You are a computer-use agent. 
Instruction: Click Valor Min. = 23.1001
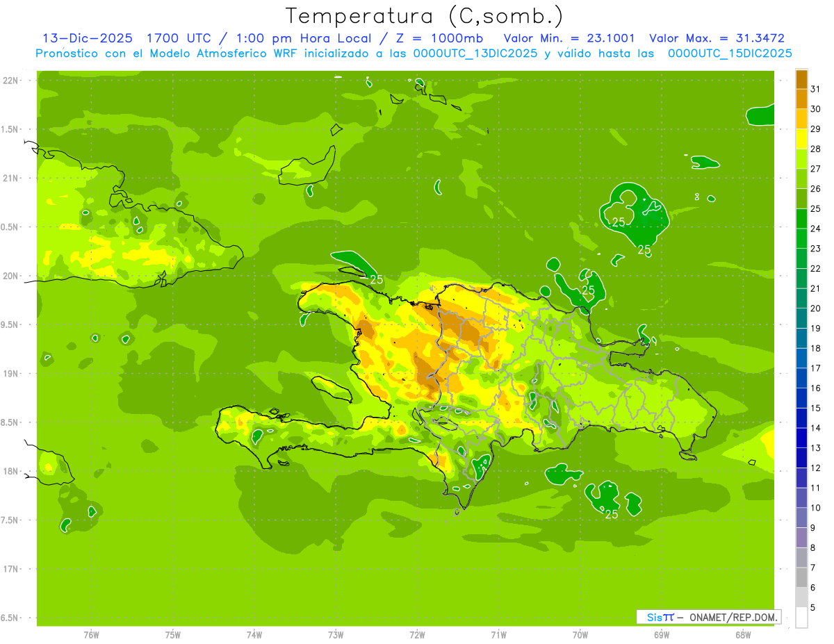569,38
